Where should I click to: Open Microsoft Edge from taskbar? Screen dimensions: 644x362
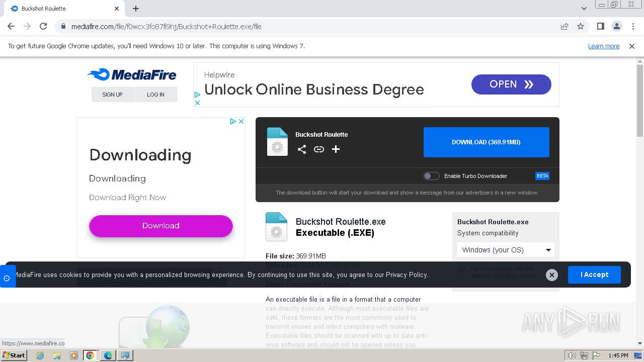click(x=108, y=355)
